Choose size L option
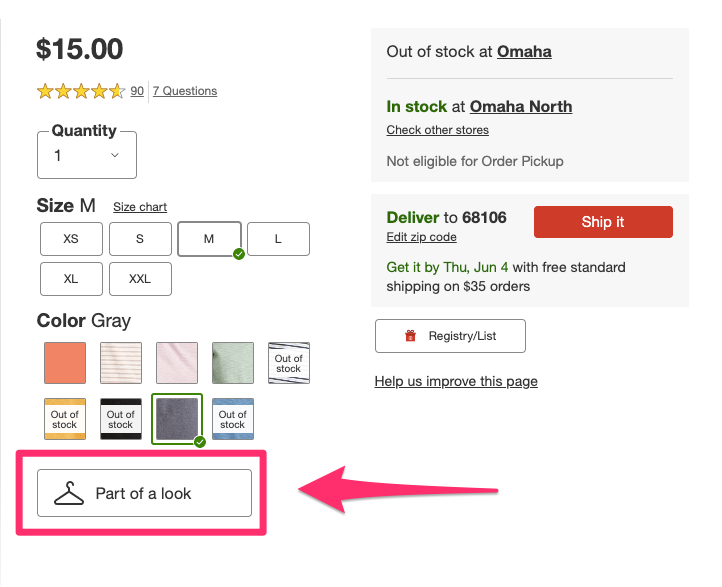The height and width of the screenshot is (587, 722). tap(278, 239)
